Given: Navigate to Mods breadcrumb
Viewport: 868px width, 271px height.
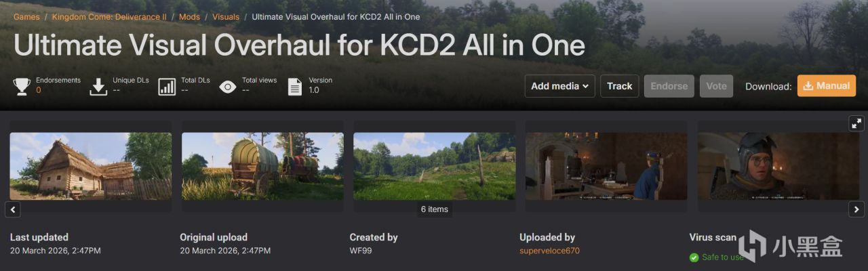Looking at the screenshot, I should click(189, 16).
